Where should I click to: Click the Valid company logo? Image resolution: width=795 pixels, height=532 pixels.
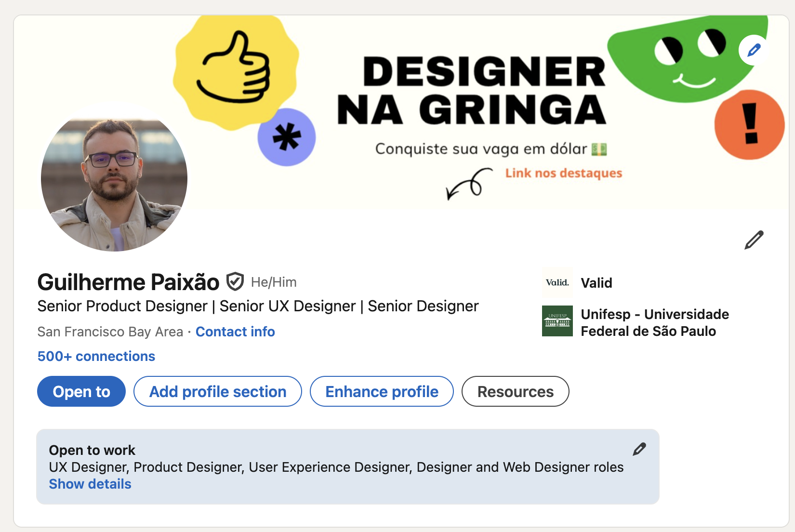(557, 283)
